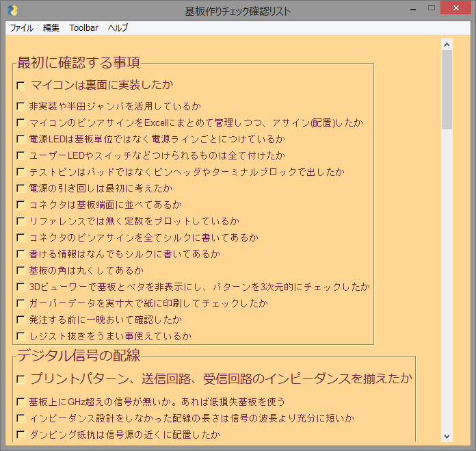The width and height of the screenshot is (476, 451).
Task: Check コネクタは基板端面に並べてあるか
Action: click(x=21, y=205)
